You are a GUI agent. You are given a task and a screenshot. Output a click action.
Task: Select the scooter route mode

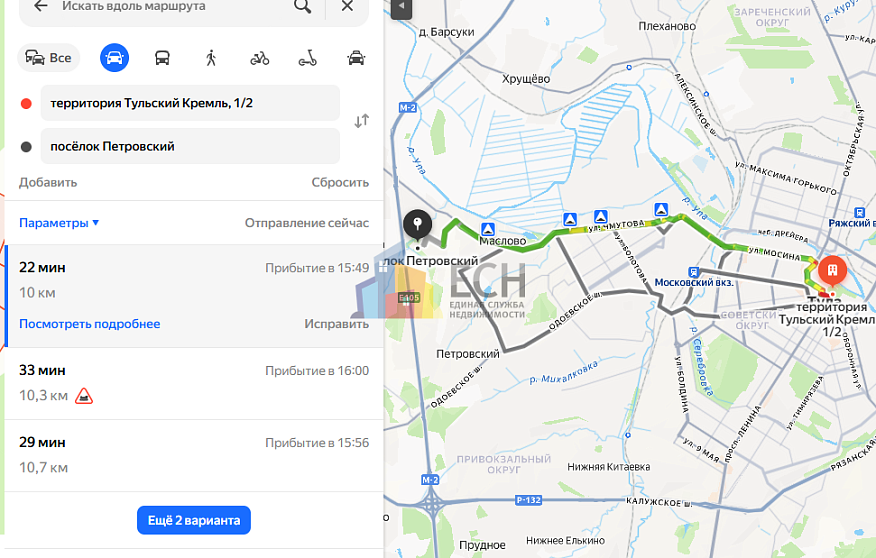coord(307,58)
